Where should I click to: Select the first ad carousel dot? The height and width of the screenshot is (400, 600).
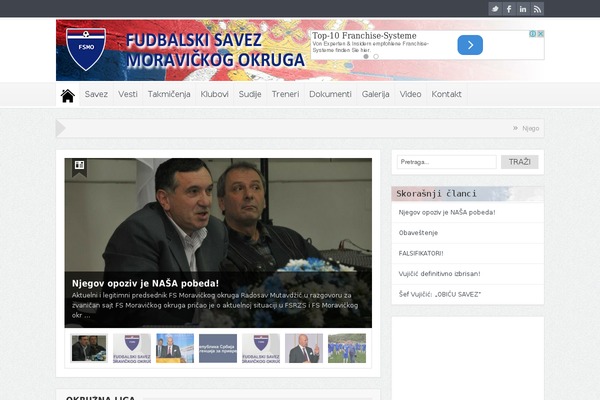click(x=366, y=56)
